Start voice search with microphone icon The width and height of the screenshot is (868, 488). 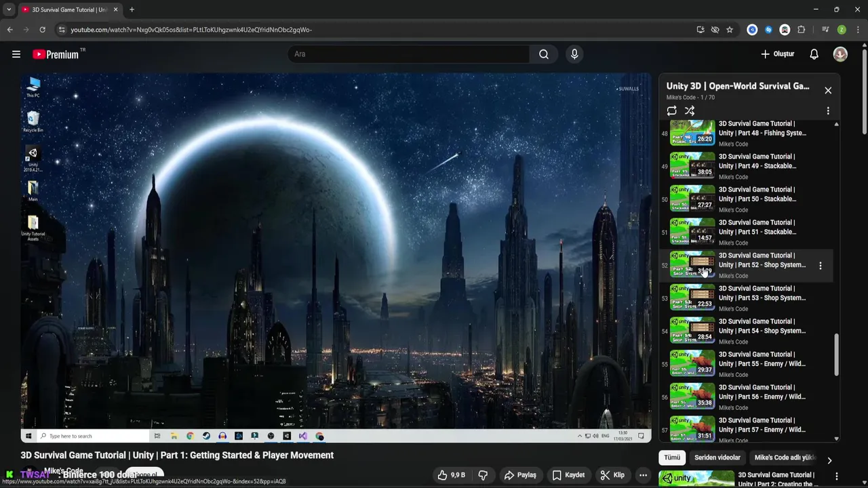pos(574,54)
